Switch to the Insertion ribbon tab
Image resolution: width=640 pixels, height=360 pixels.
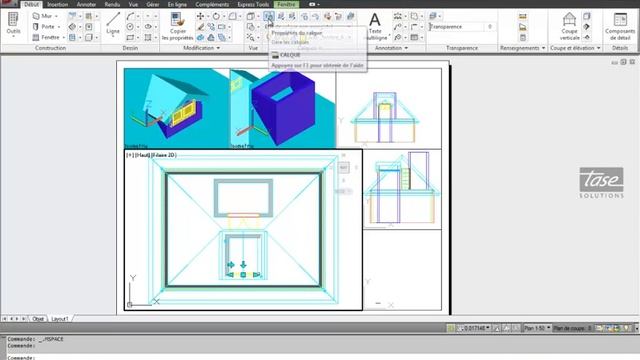[x=58, y=4]
